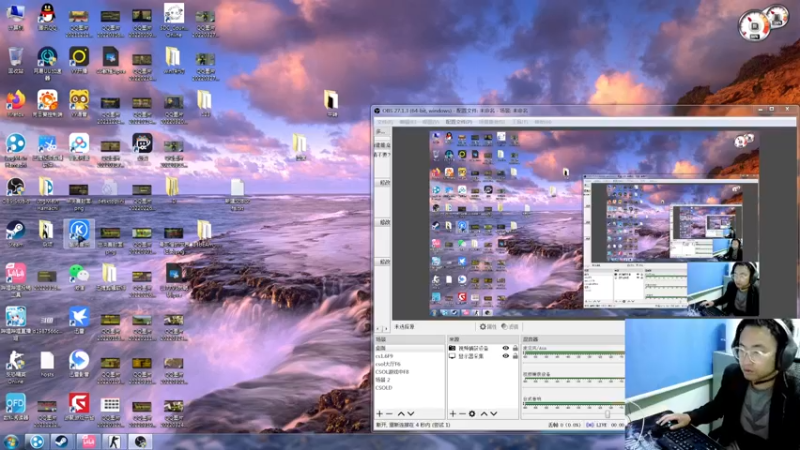Open Tencent QQ penguin desktop icon
Viewport: 800px width, 450px height.
[x=47, y=16]
